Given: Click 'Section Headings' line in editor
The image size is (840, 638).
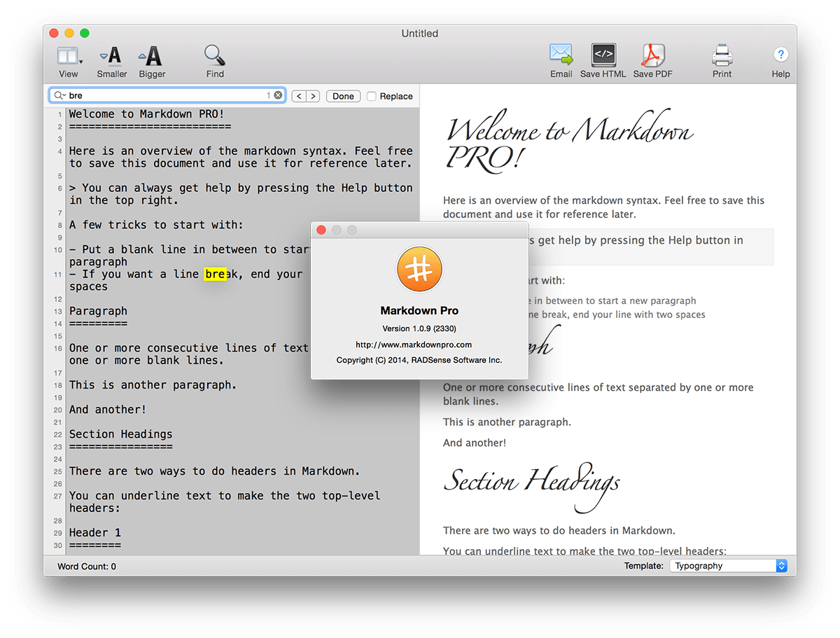Looking at the screenshot, I should (x=120, y=434).
